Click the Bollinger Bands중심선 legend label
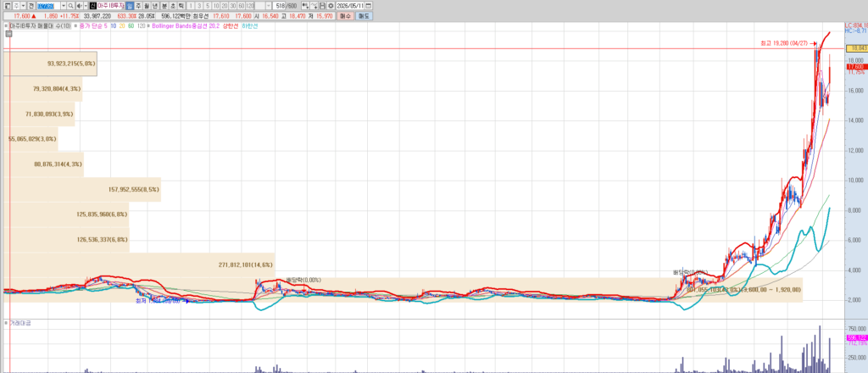The image size is (868, 373). (180, 26)
